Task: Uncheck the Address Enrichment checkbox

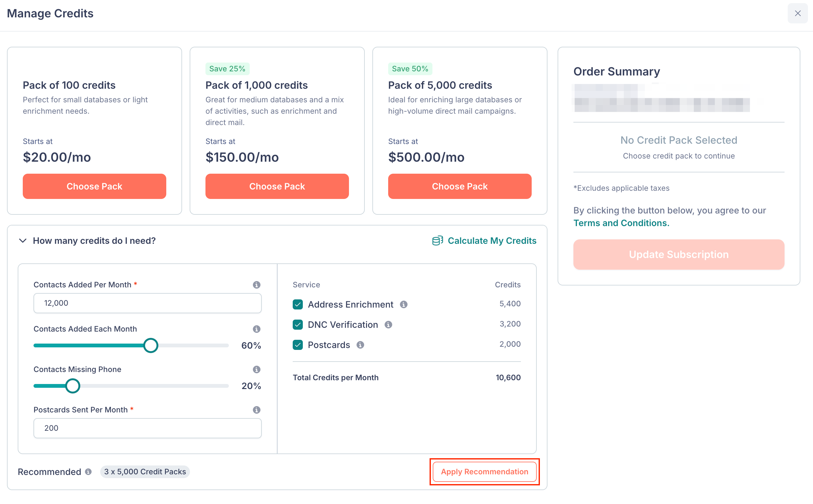Action: click(x=297, y=304)
